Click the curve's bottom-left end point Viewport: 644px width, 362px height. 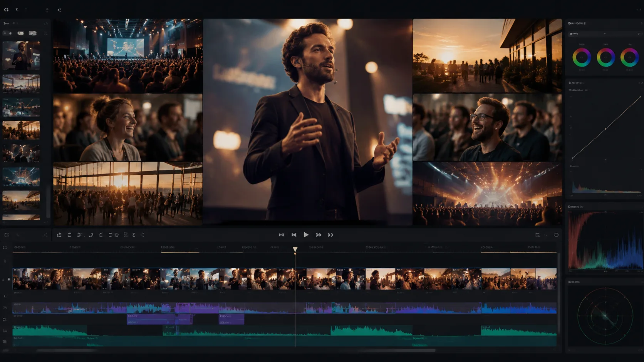(573, 158)
